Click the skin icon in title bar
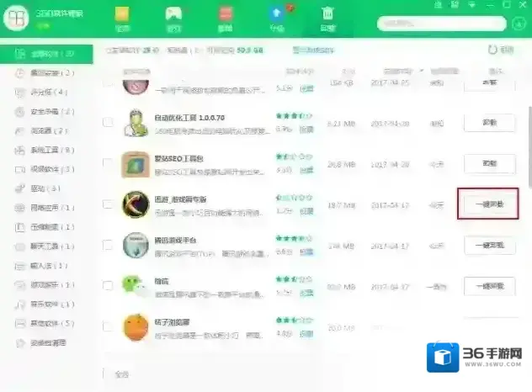 coord(455,5)
